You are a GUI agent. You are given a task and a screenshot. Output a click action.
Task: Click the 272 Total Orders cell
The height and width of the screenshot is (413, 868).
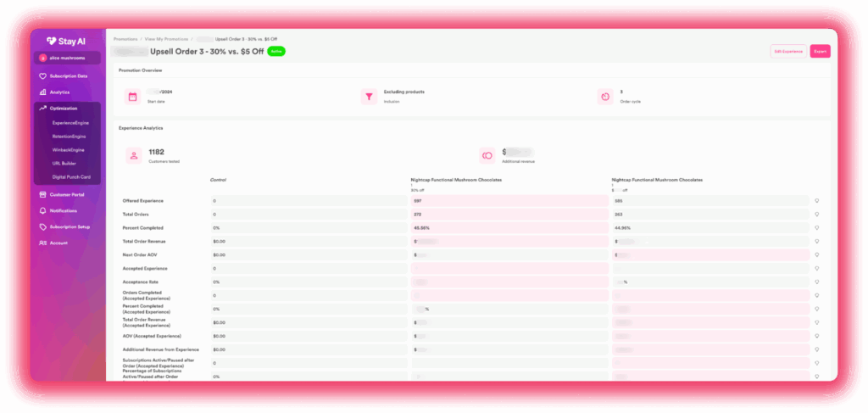coord(509,215)
